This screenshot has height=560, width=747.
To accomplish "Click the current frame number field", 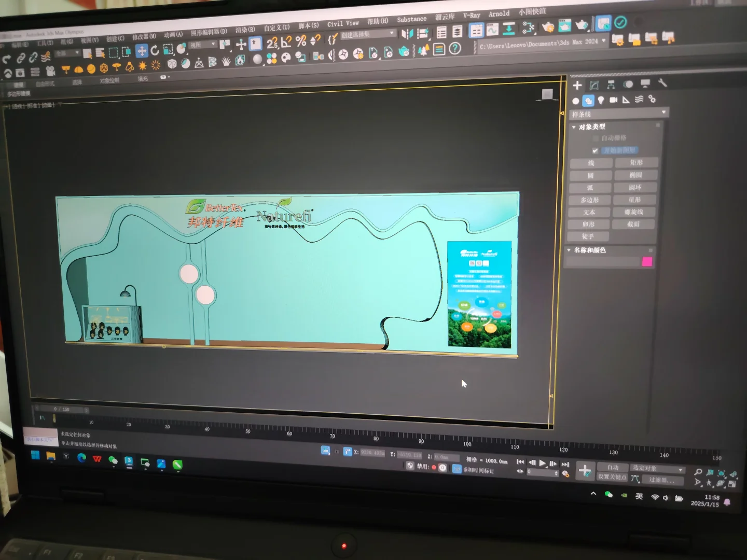I will [542, 472].
